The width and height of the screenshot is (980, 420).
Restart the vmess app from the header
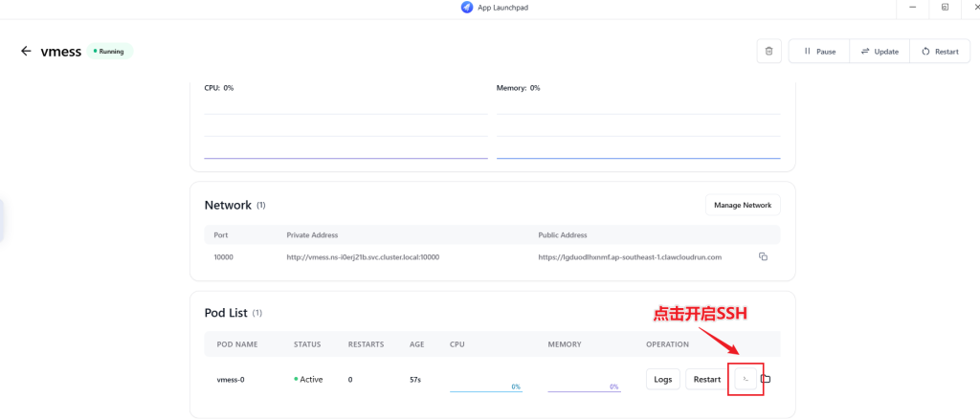point(940,52)
